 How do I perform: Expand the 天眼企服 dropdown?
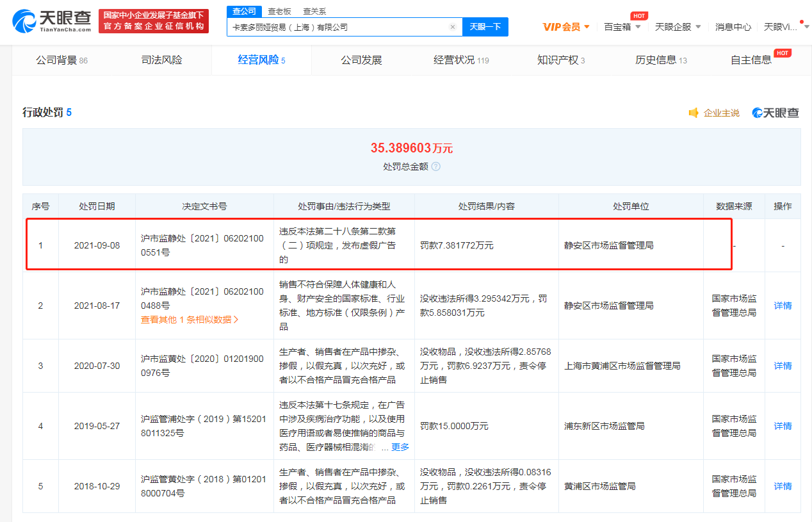(x=678, y=27)
